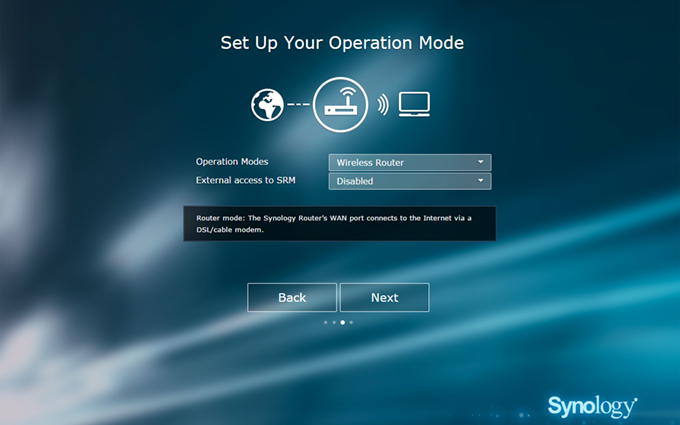Click the Router mode description box
Screen dimensions: 680x425
coord(340,224)
